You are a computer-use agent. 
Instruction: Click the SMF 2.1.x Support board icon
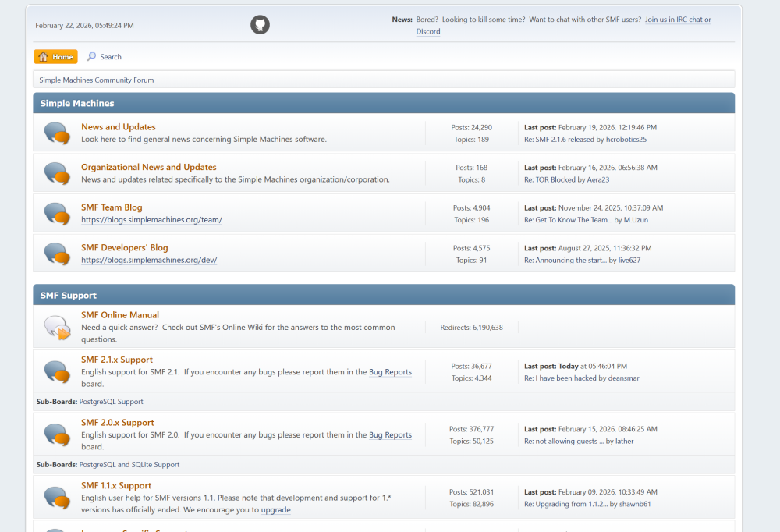coord(57,372)
